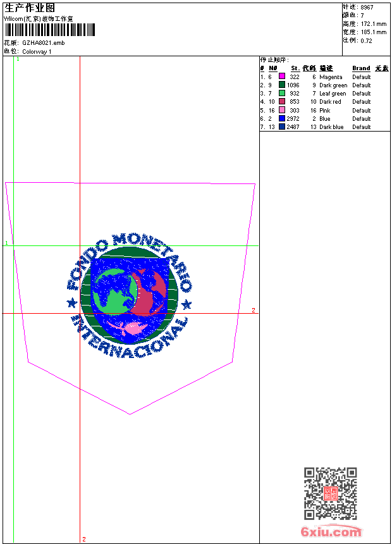392x544 pixels.
Task: Click stitch count value 1096
Action: pos(293,85)
